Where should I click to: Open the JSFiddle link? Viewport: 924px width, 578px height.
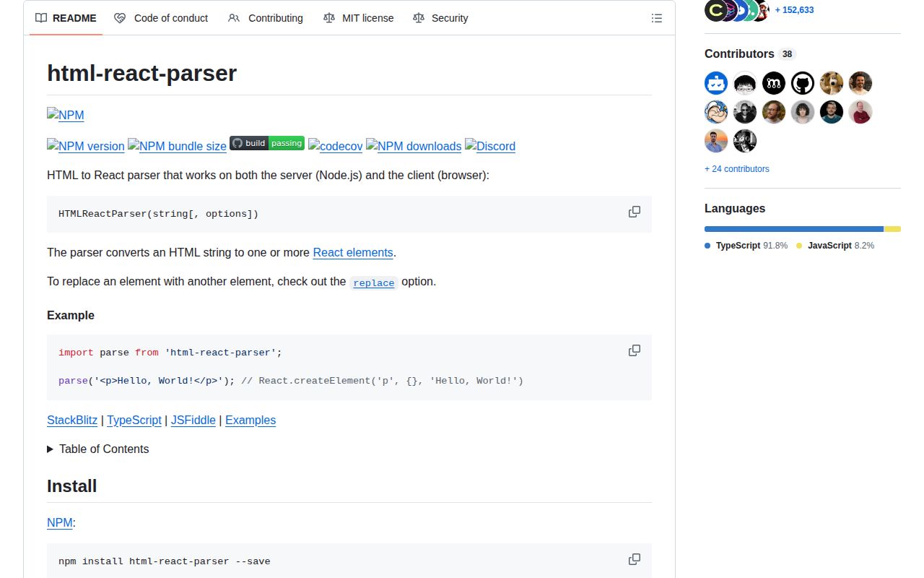[x=193, y=420]
